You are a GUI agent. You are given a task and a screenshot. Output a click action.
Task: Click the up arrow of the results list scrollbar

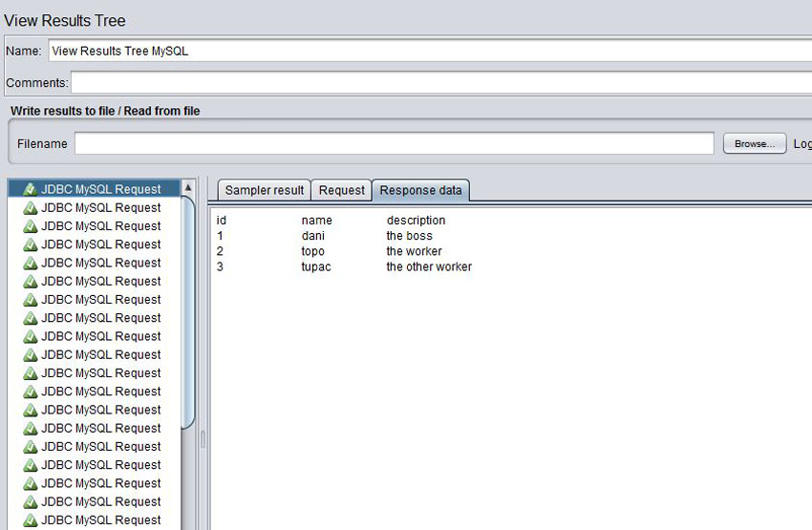(188, 188)
